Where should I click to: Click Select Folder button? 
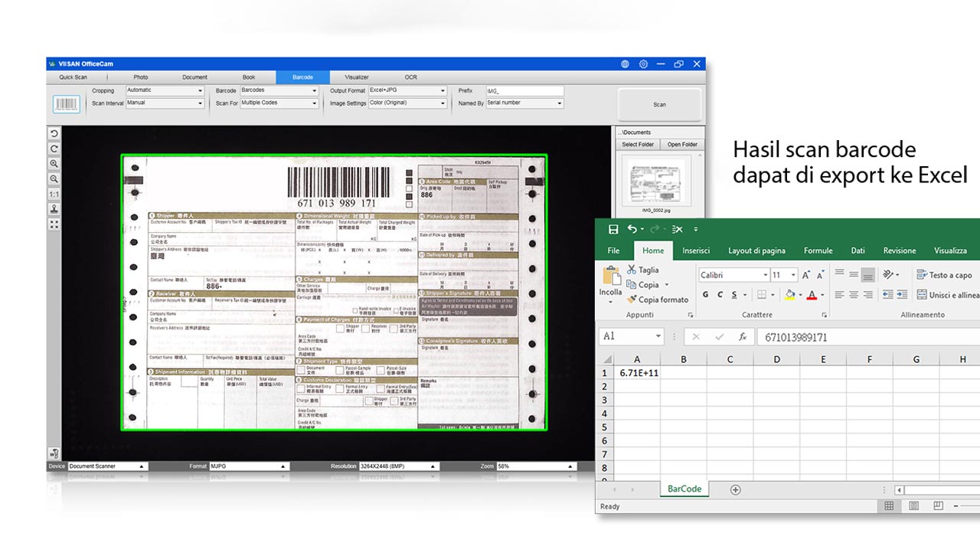[x=638, y=144]
